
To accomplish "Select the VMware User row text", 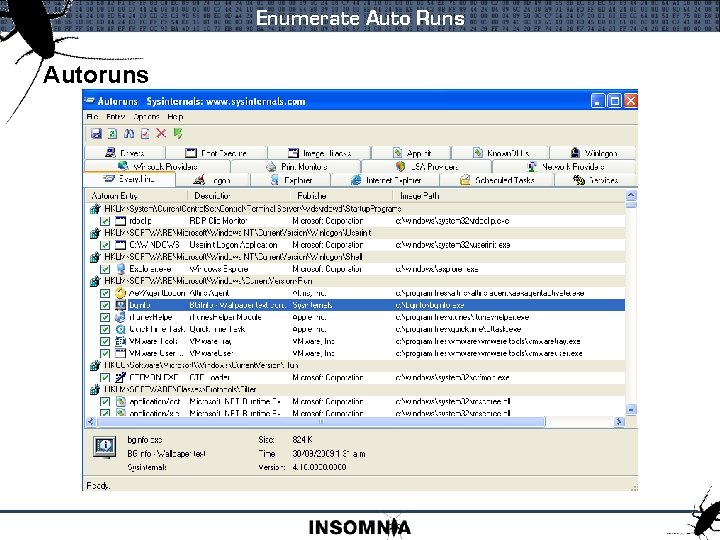I will click(x=156, y=354).
